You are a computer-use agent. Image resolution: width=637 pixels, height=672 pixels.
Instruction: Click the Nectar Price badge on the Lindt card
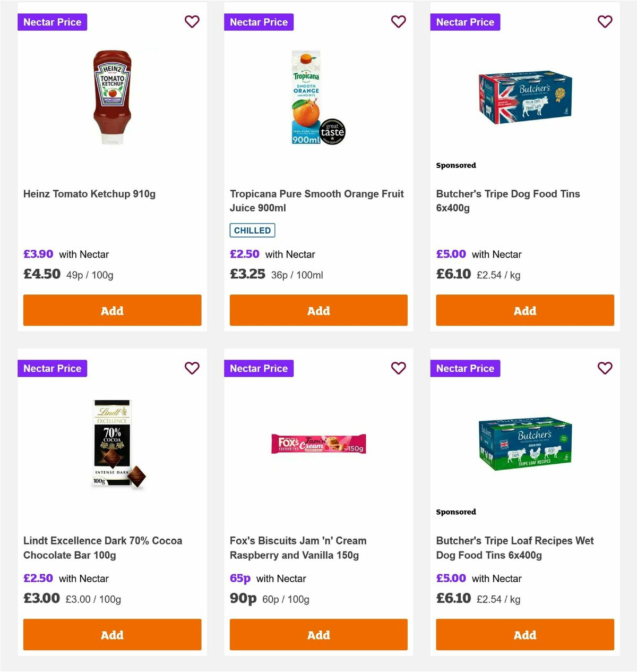tap(52, 368)
